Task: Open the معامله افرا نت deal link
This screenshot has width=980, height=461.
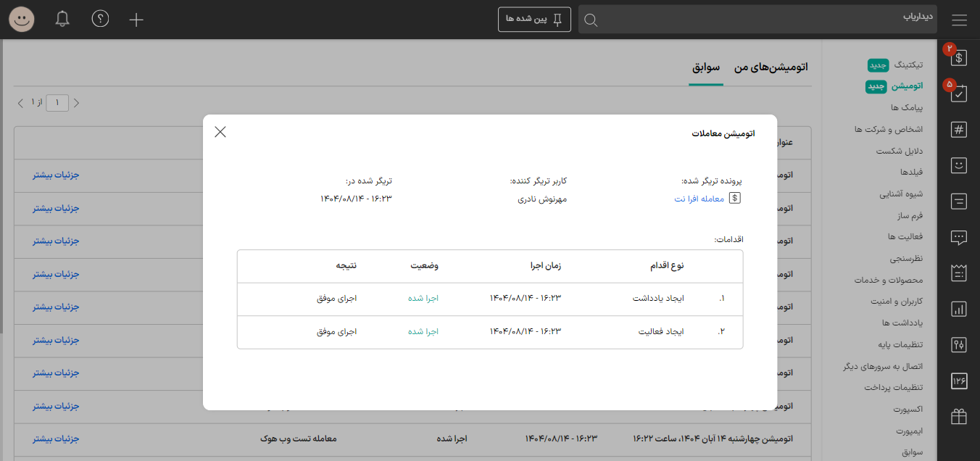Action: tap(699, 199)
